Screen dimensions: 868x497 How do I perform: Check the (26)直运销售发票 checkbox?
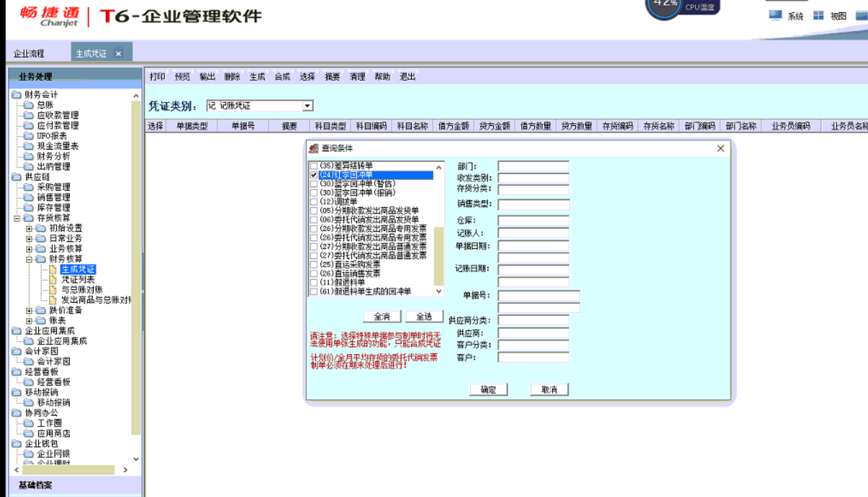click(314, 273)
